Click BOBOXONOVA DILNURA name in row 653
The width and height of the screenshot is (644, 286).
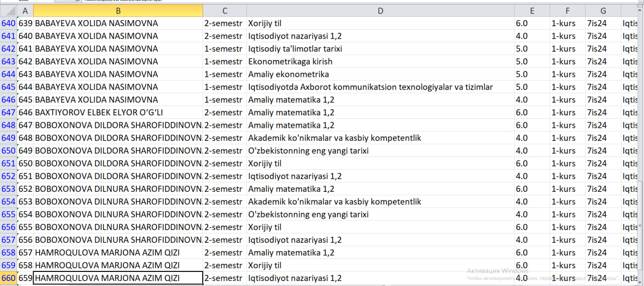[118, 189]
